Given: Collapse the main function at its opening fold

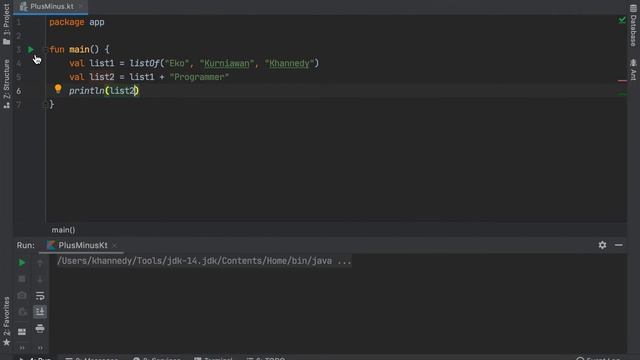Looking at the screenshot, I should pos(45,49).
